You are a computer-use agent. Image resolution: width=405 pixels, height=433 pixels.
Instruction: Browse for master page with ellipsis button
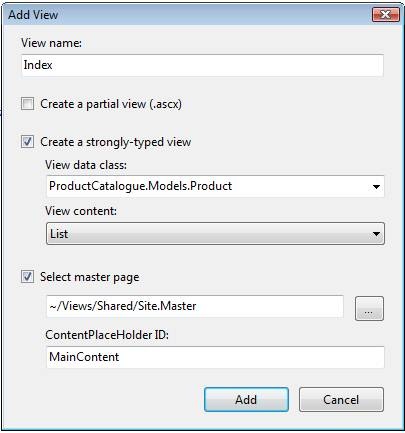[369, 308]
